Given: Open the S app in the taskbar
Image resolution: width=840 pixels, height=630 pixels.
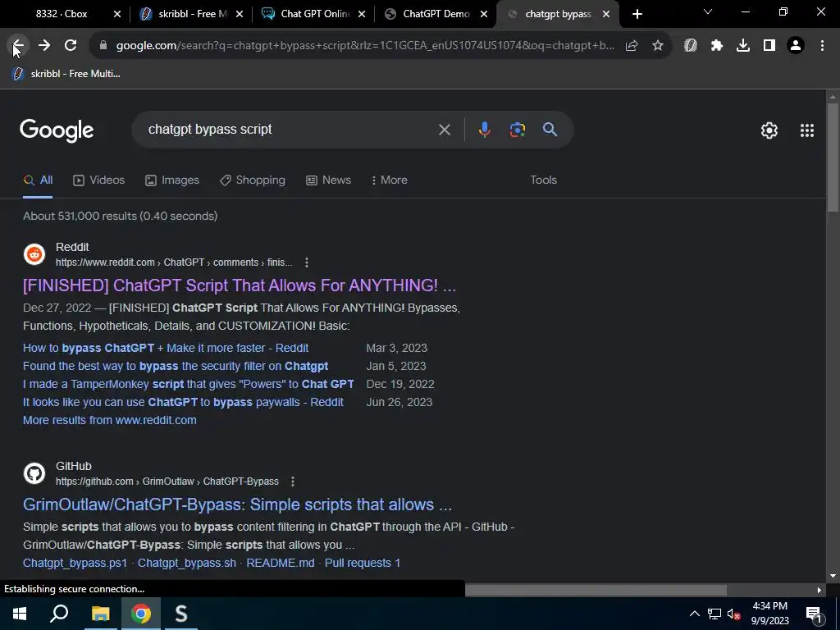Looking at the screenshot, I should coord(181,614).
